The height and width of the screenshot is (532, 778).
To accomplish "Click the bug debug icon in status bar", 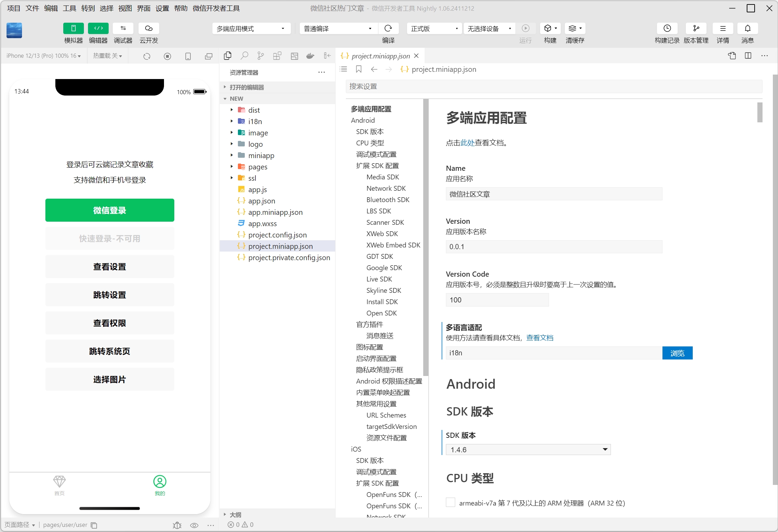I will pos(177,525).
